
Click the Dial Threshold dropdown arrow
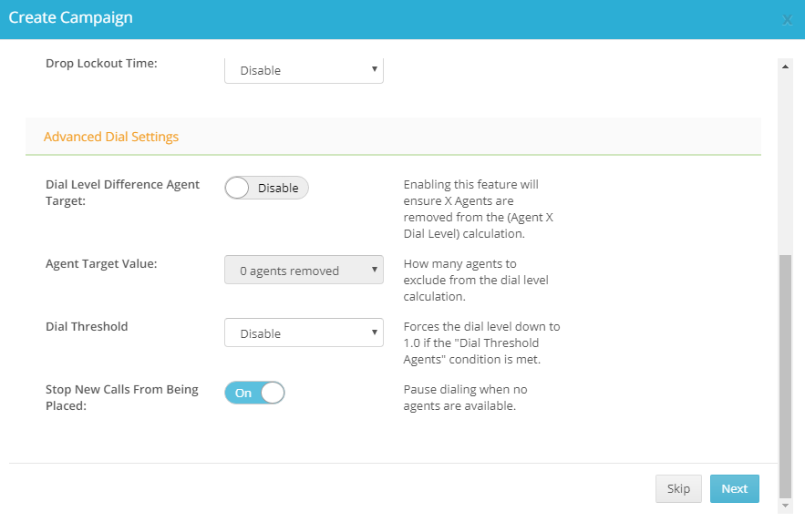[x=375, y=332]
